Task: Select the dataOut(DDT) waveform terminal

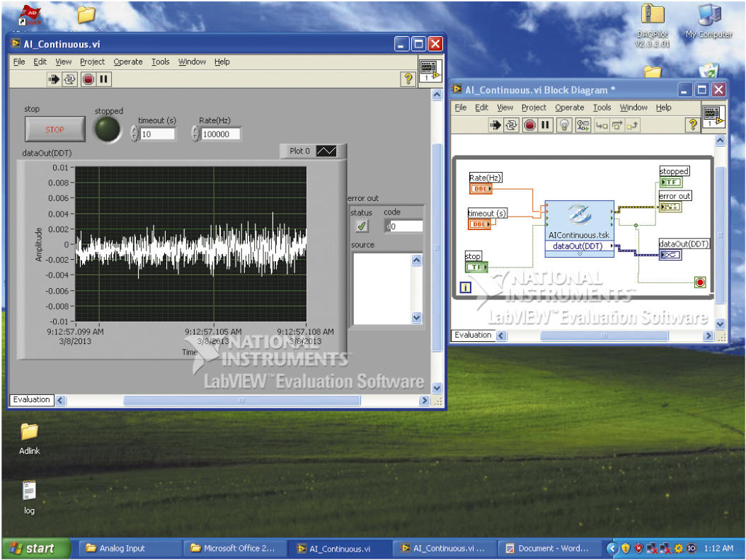Action: 670,255
